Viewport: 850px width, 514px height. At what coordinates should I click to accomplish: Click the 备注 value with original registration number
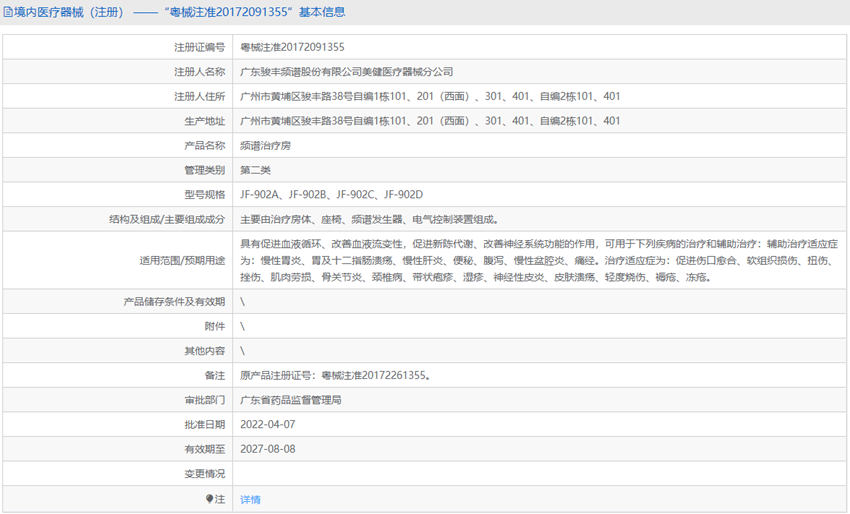(x=337, y=375)
